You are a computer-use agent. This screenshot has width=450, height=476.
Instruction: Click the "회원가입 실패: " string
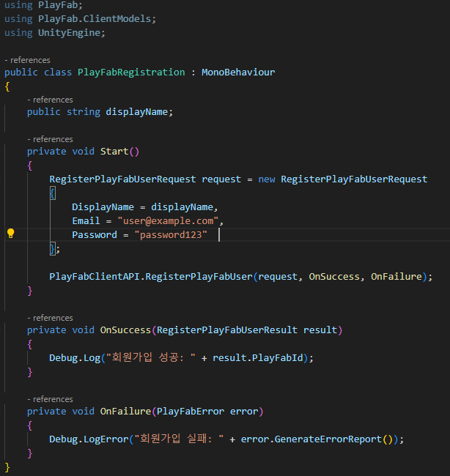point(179,439)
